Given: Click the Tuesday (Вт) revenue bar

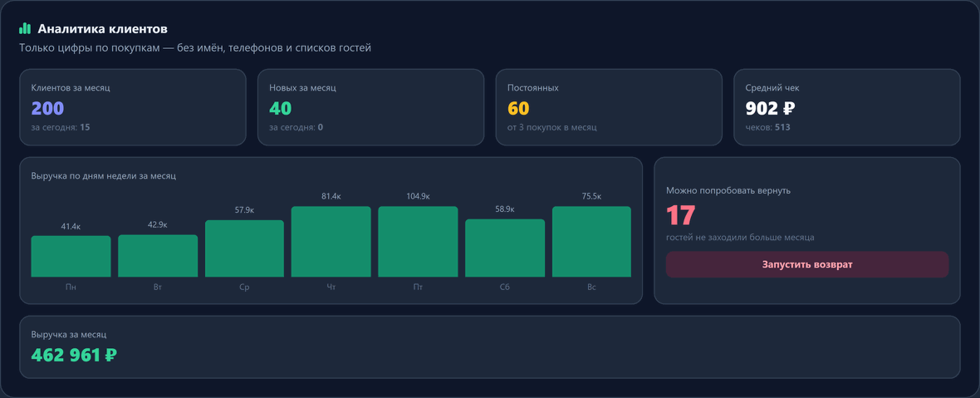Looking at the screenshot, I should coord(158,256).
